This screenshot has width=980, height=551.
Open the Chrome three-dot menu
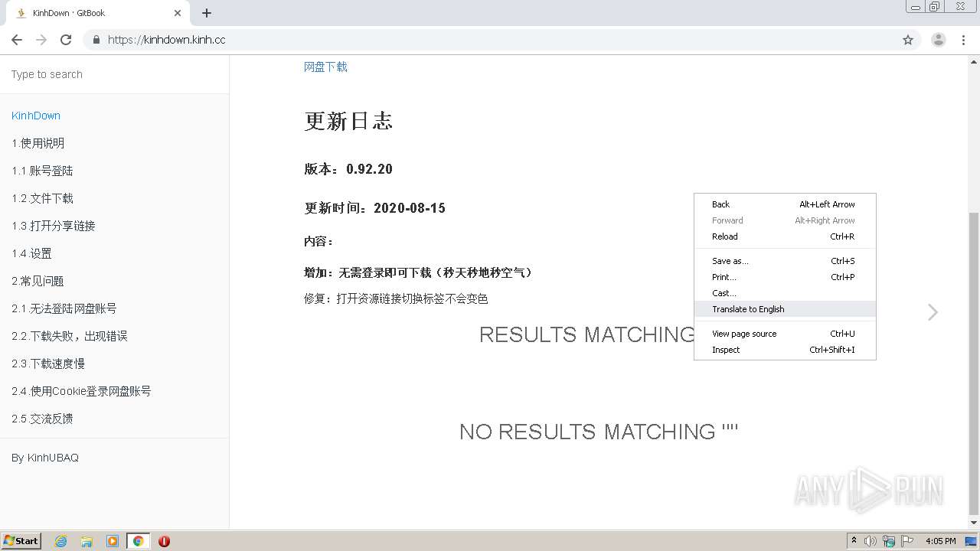coord(964,40)
